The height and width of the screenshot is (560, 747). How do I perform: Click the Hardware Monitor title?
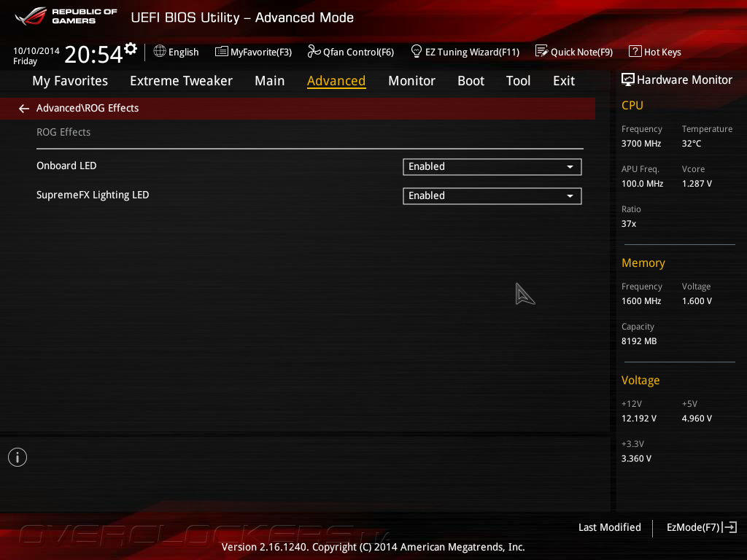[x=684, y=80]
